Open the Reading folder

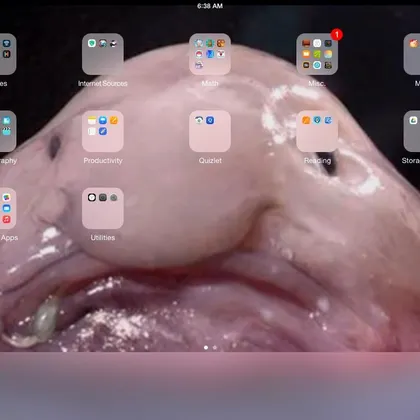[x=317, y=131]
